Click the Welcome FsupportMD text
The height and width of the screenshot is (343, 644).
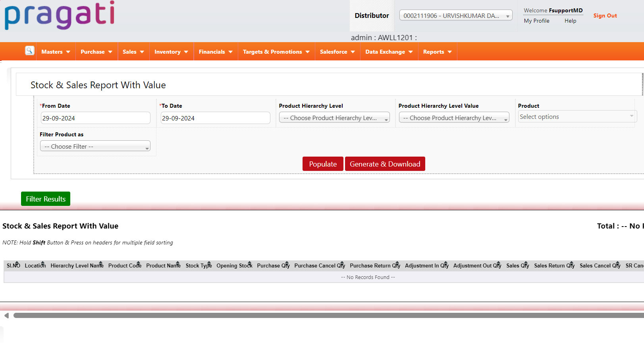[553, 10]
